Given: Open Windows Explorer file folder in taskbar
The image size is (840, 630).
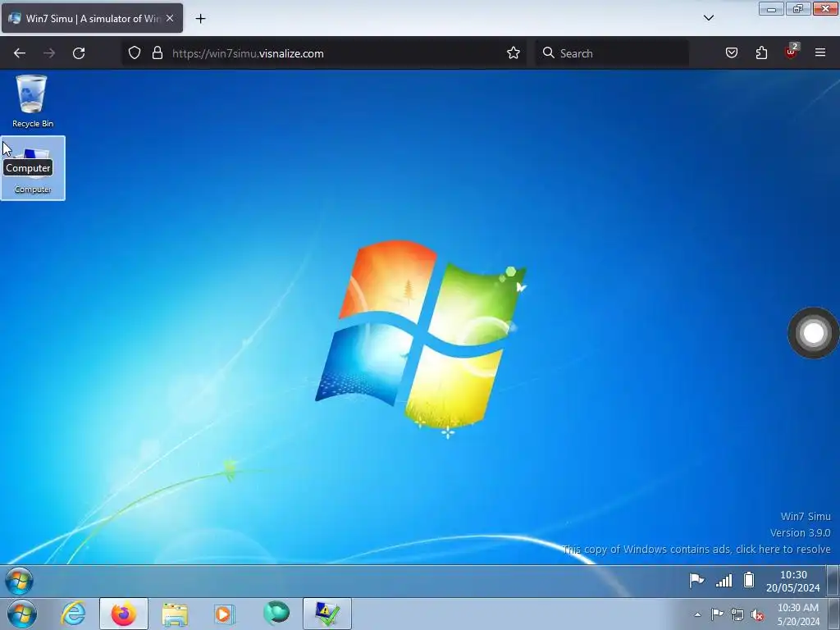Looking at the screenshot, I should tap(175, 614).
